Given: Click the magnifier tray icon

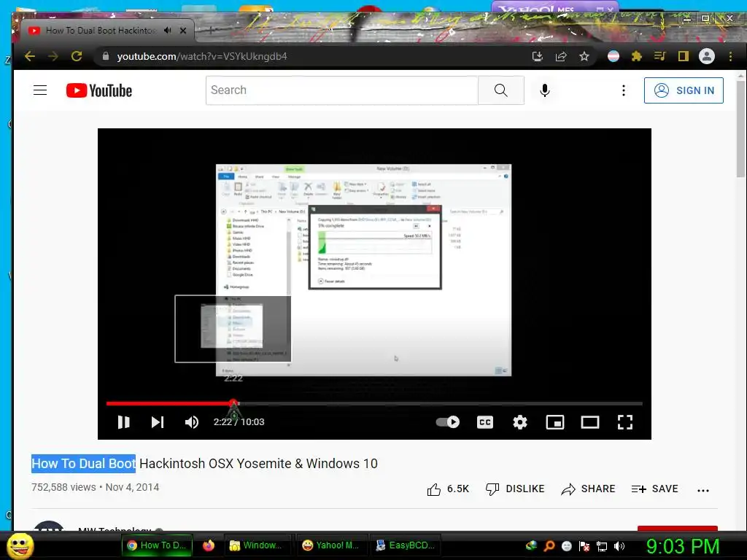Looking at the screenshot, I should coord(549,546).
